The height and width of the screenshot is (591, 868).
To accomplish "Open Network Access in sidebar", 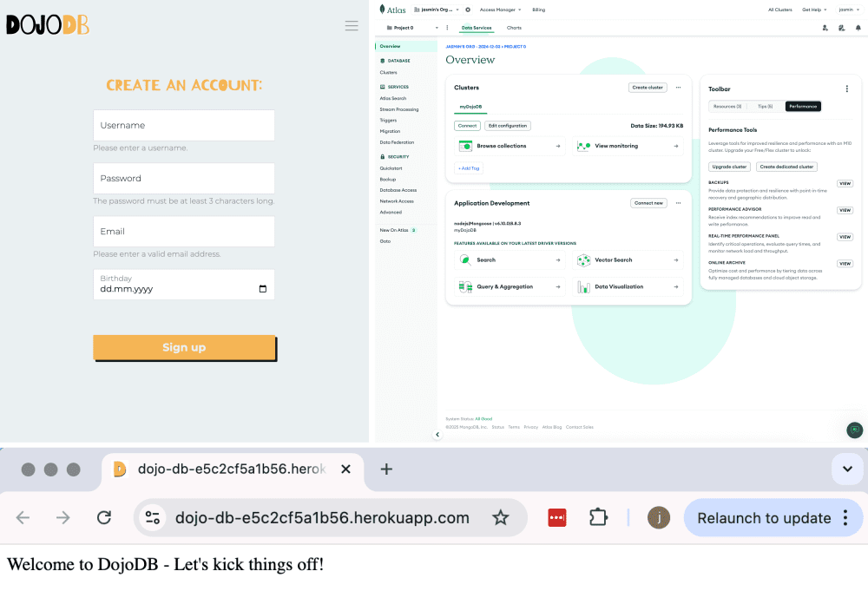I will tap(397, 201).
